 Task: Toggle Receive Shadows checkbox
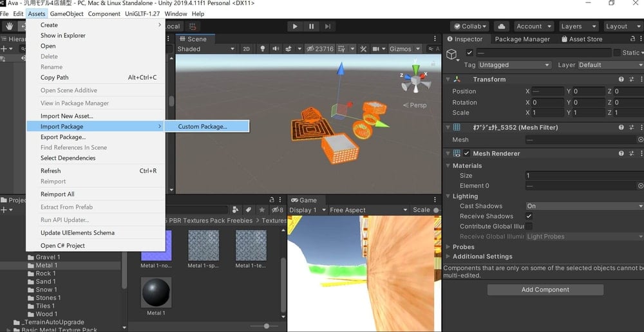coord(529,216)
